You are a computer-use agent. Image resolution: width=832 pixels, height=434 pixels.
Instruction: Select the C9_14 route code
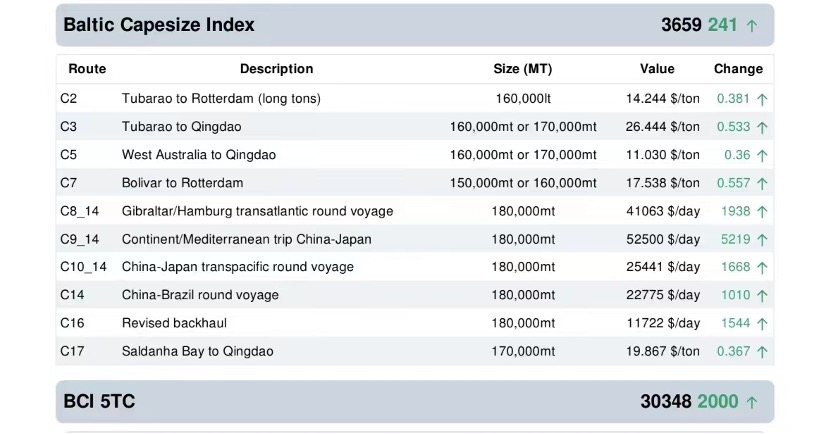click(x=80, y=239)
